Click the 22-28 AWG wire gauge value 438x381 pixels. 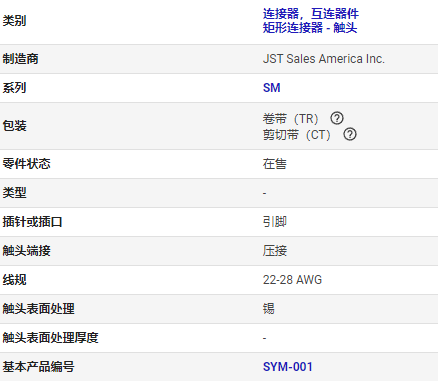pos(292,280)
